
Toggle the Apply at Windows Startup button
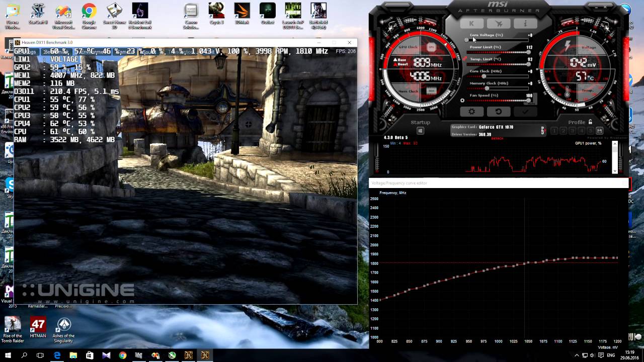(x=420, y=131)
